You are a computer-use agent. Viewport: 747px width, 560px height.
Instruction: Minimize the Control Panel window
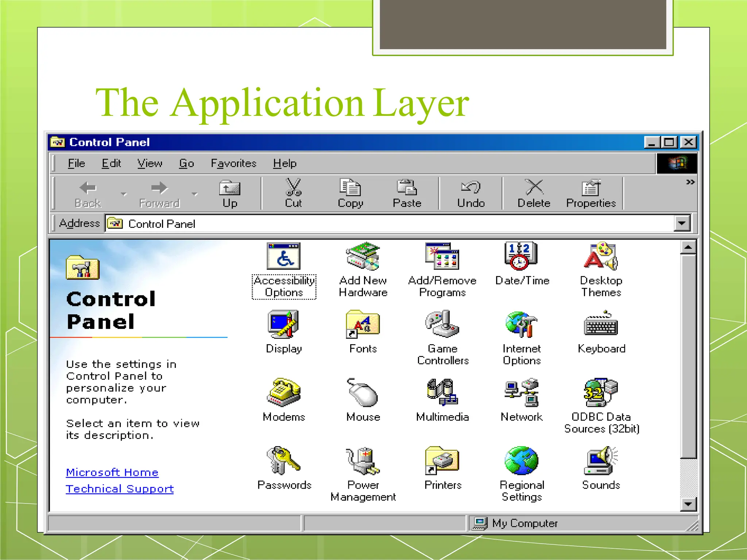coord(652,142)
